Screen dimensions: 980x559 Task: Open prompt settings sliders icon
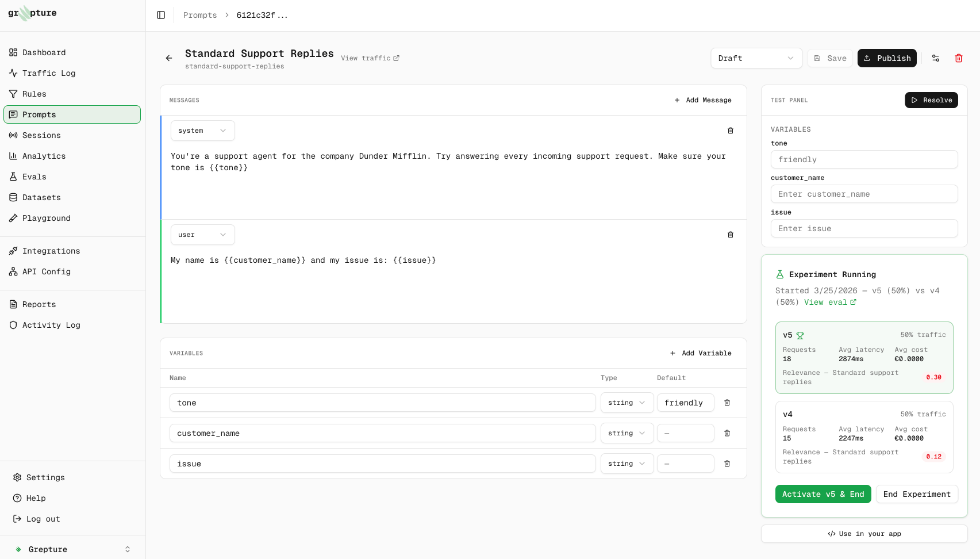936,58
